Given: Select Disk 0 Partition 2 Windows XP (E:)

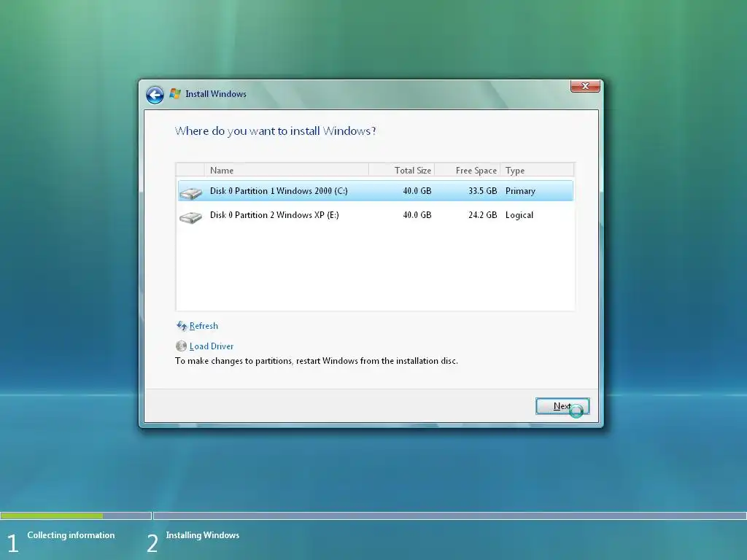Looking at the screenshot, I should [x=376, y=215].
